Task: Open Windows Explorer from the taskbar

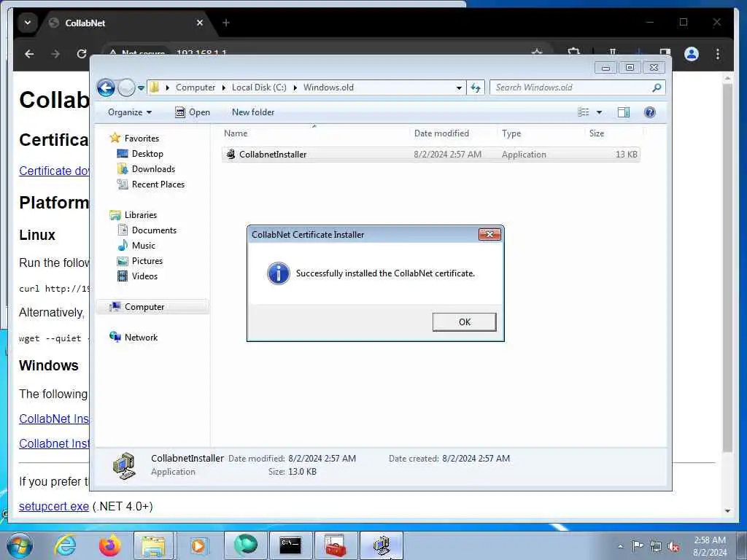Action: 153,545
